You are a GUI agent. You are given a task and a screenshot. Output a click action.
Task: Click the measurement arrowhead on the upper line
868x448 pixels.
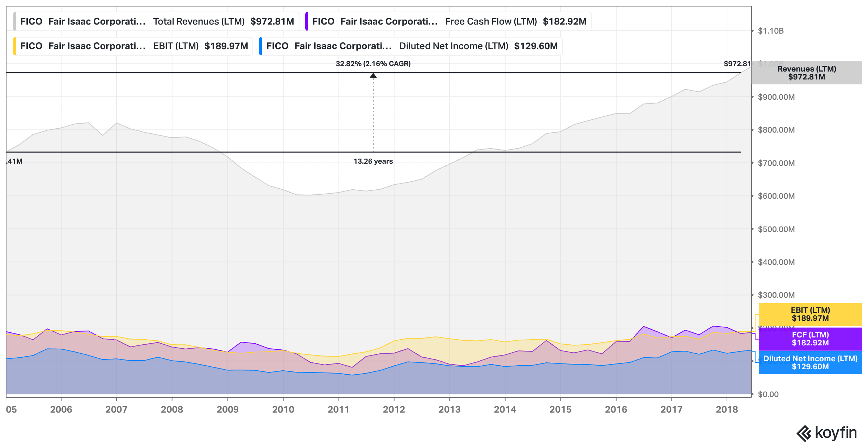pos(373,76)
